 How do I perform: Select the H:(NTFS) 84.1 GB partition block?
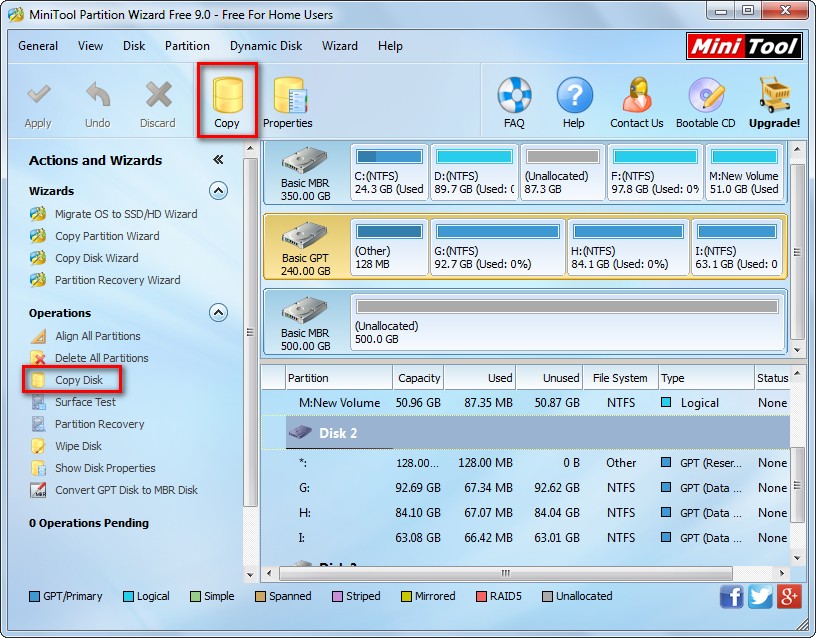[x=628, y=247]
